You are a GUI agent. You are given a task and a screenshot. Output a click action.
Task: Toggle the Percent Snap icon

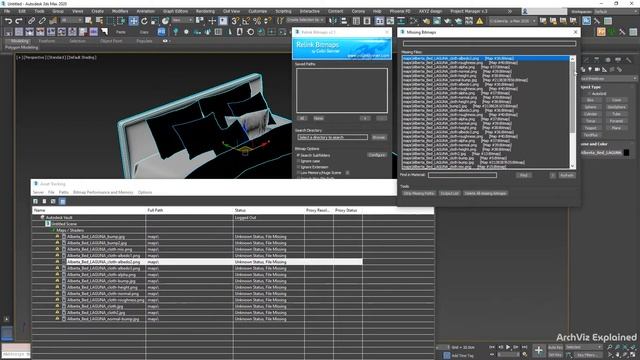(257, 21)
